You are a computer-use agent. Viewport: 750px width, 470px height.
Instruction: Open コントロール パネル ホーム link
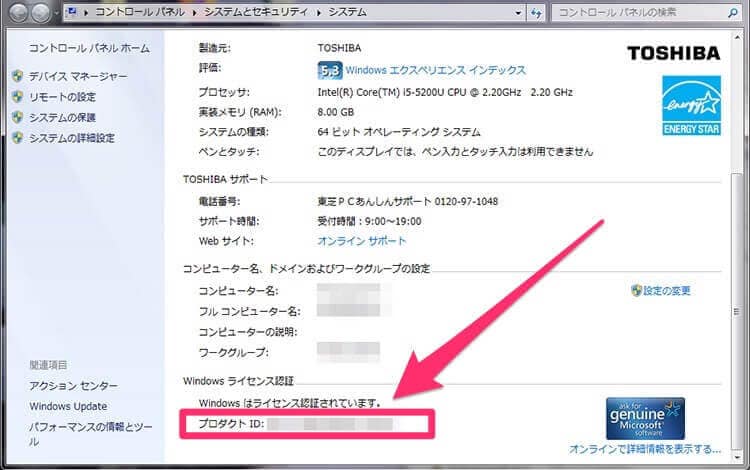point(89,48)
